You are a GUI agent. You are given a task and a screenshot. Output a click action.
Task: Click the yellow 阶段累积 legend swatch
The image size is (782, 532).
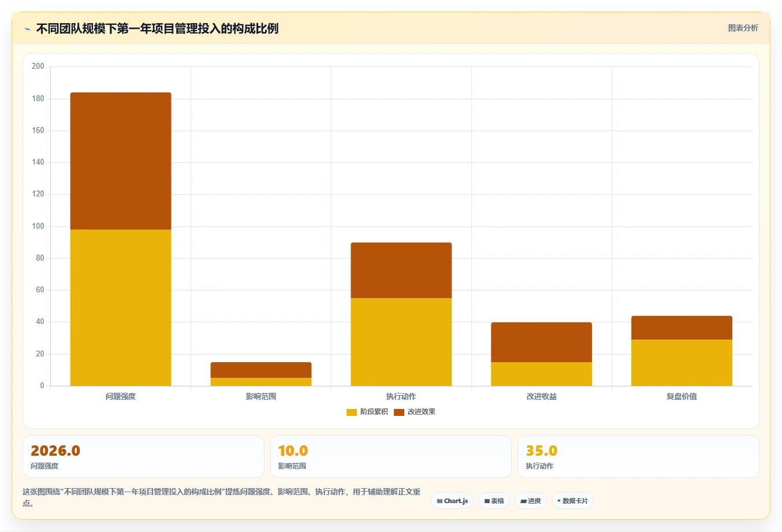pyautogui.click(x=351, y=412)
